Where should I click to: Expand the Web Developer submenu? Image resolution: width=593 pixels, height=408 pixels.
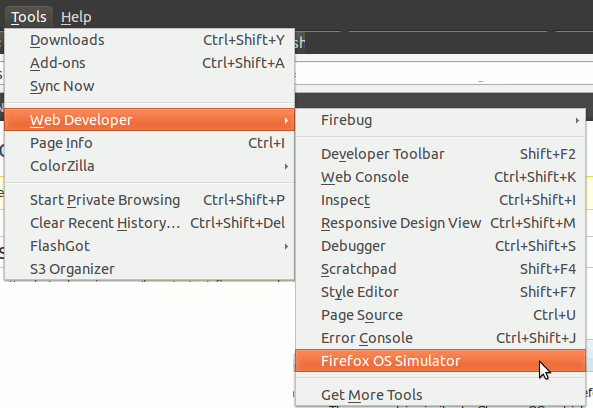(x=149, y=120)
